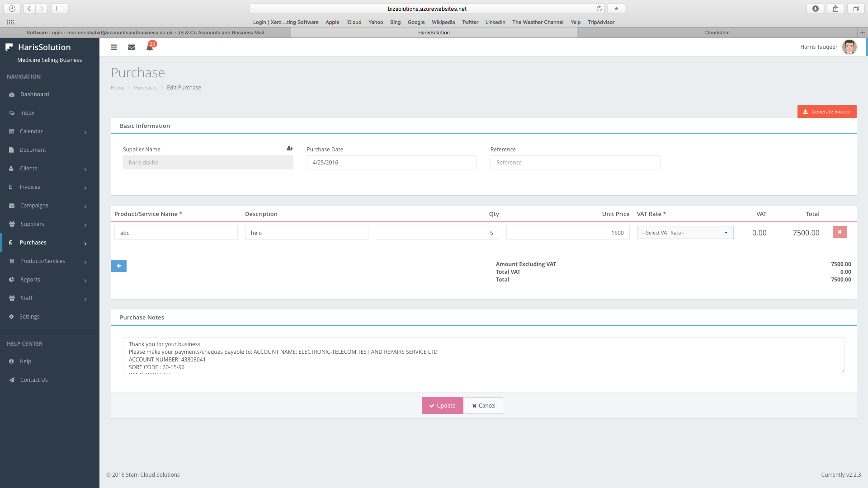
Task: Click Harris Tauqeer profile avatar
Action: (x=849, y=47)
